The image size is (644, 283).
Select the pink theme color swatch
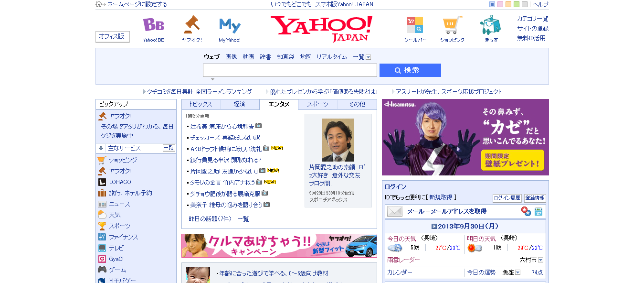(500, 4)
